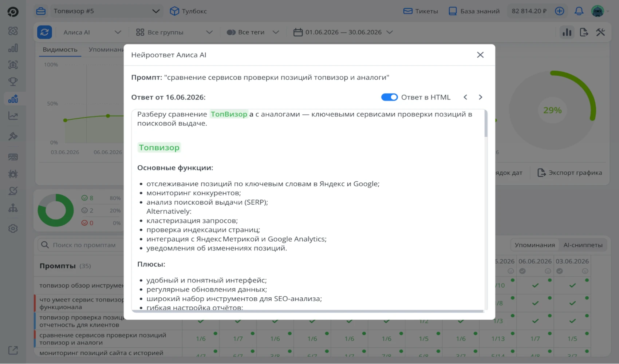
Task: Open the trophy competitors sidebar icon
Action: click(x=13, y=82)
